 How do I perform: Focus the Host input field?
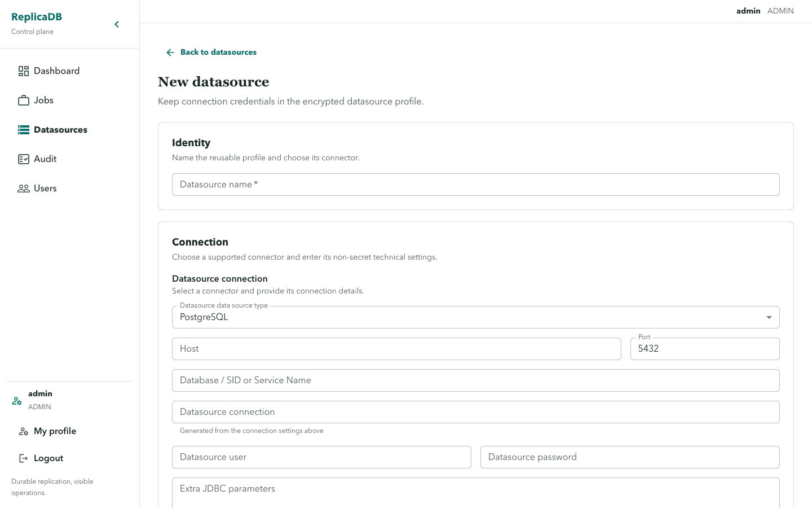[396, 349]
